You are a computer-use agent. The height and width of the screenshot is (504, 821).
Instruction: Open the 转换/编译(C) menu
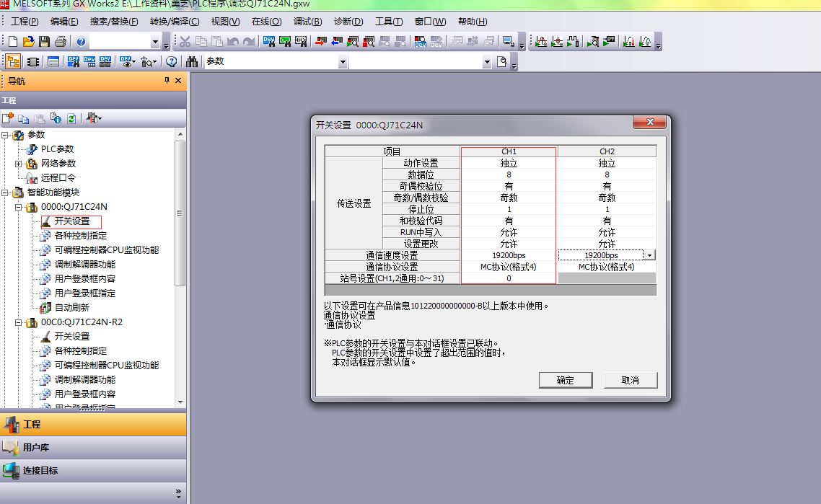175,22
